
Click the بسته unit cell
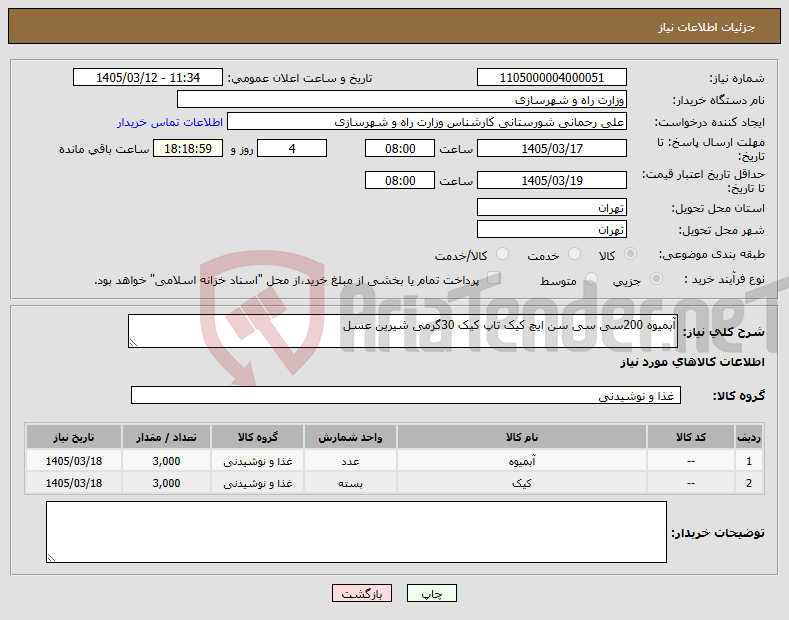pos(350,483)
